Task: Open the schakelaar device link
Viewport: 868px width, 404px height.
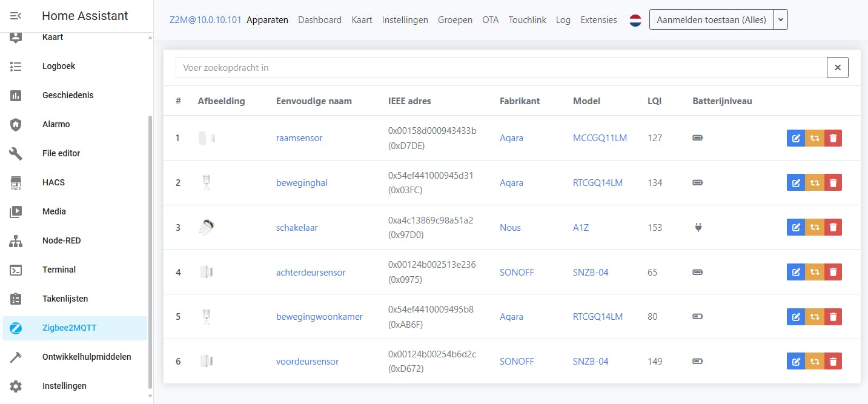Action: (x=297, y=228)
